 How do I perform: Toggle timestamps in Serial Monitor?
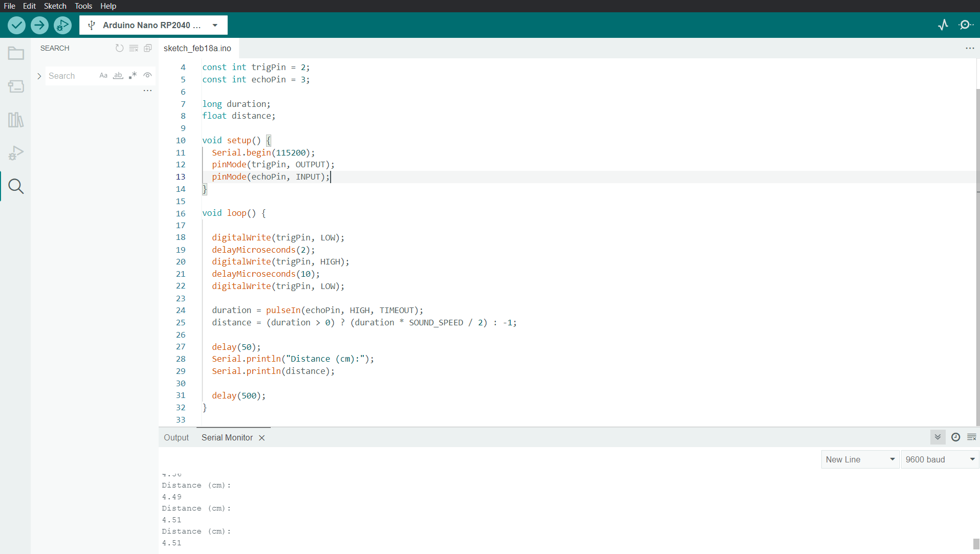point(955,437)
